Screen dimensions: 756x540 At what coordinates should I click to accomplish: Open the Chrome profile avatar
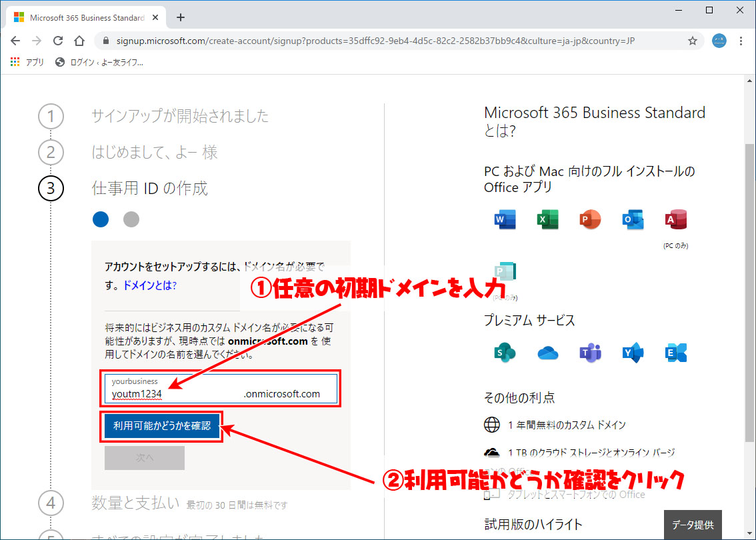click(x=719, y=41)
